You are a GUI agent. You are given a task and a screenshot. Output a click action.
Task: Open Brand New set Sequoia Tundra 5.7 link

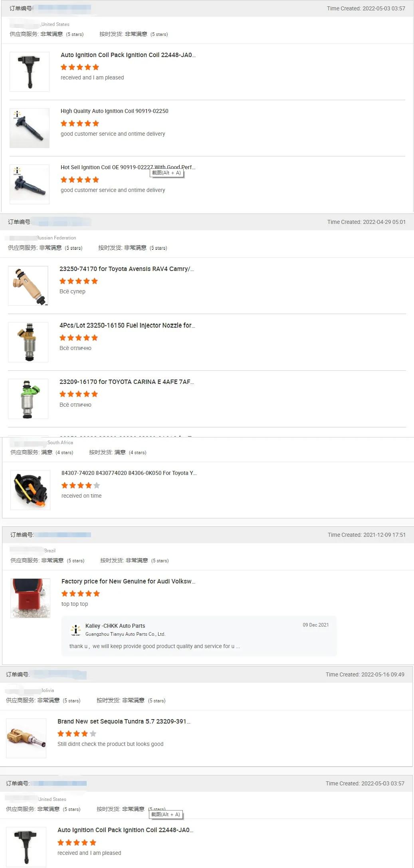point(124,722)
